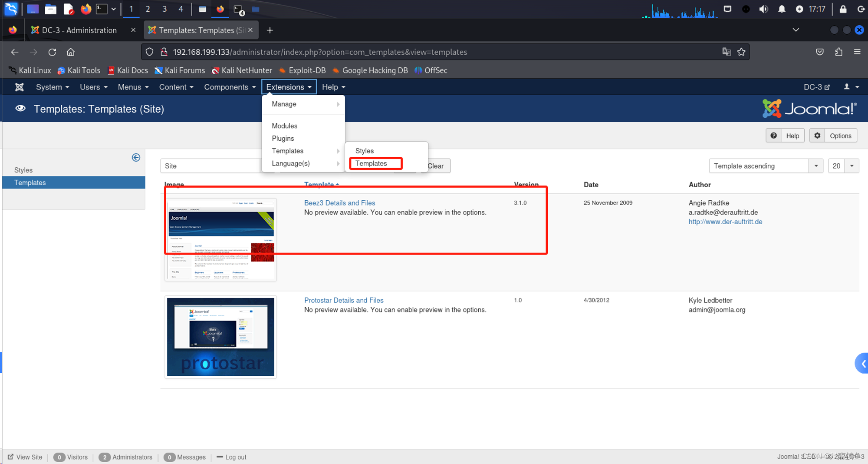Open Beez3 Details and Files
Viewport: 868px width, 464px height.
pyautogui.click(x=339, y=203)
